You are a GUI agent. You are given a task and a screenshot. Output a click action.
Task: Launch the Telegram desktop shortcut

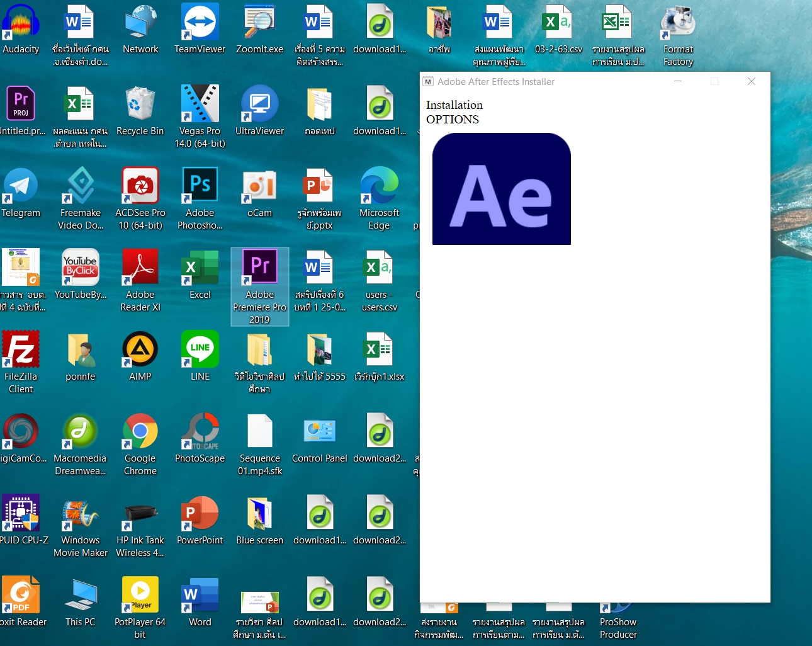coord(21,193)
